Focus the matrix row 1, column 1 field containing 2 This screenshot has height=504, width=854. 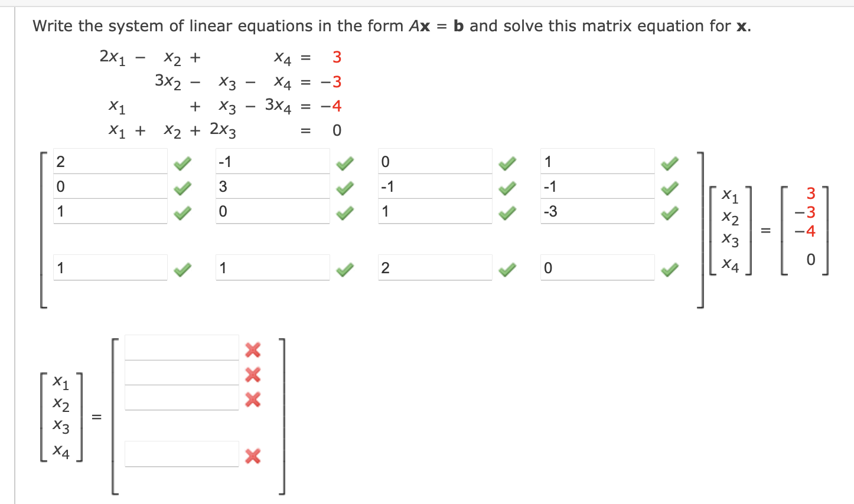tap(110, 161)
